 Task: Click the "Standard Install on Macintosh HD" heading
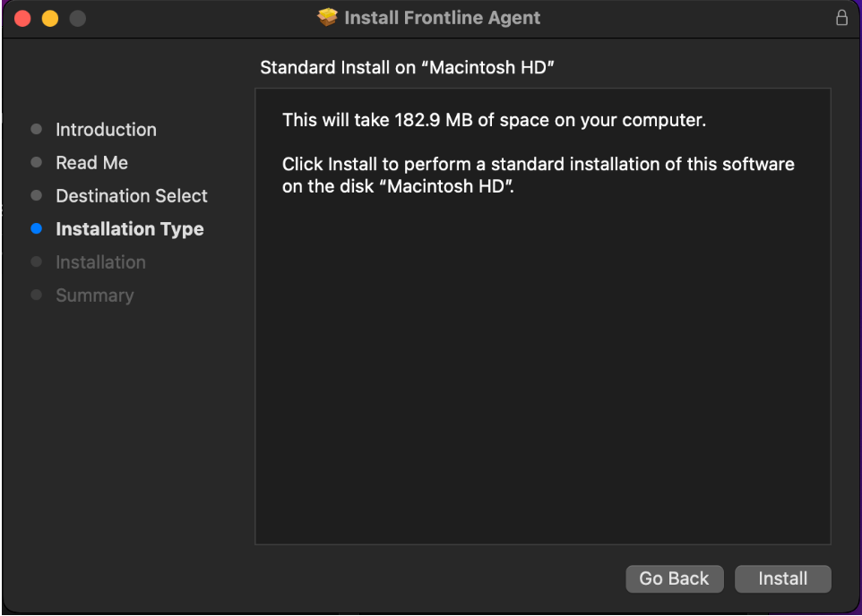coord(408,68)
